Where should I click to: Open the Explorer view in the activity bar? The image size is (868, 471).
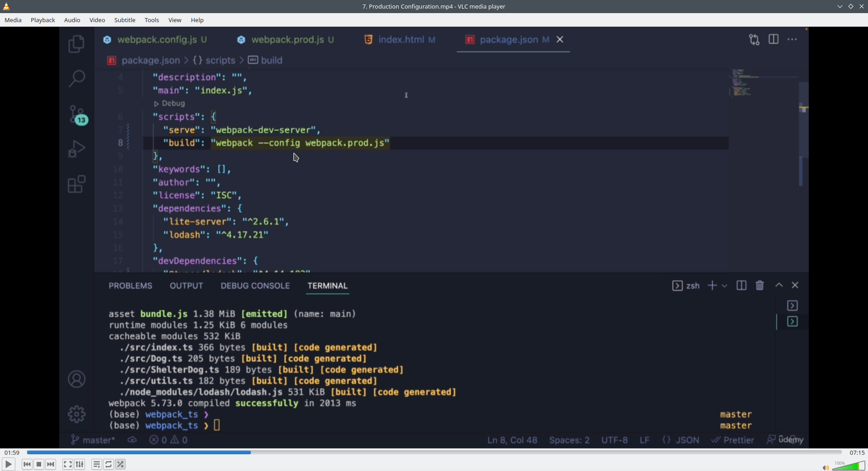[76, 44]
